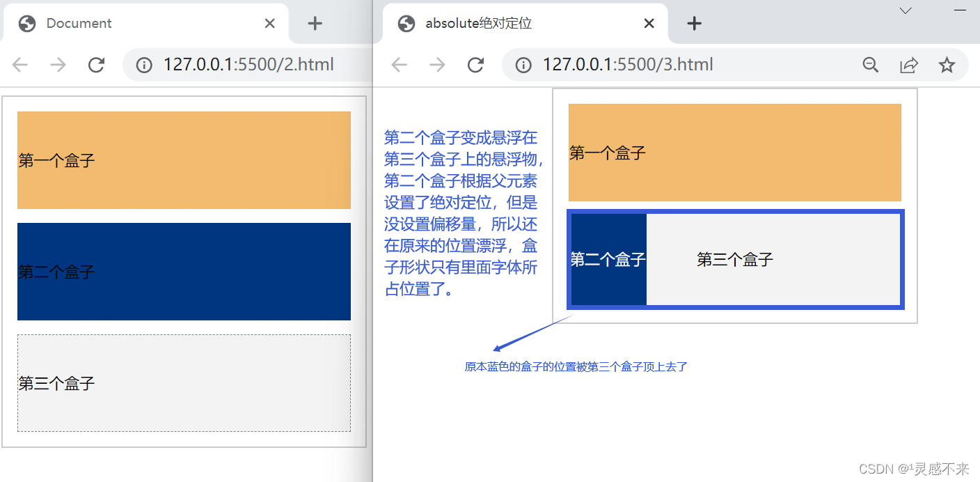Click address bar showing 127.0.0.1:5500/2.html
The width and height of the screenshot is (980, 482).
coord(248,65)
